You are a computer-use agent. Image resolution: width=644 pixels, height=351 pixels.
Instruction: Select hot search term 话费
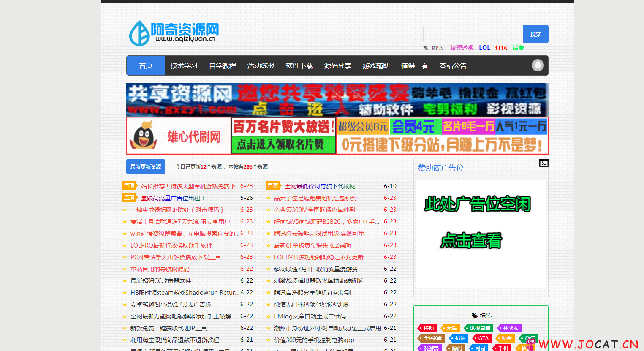click(x=518, y=48)
